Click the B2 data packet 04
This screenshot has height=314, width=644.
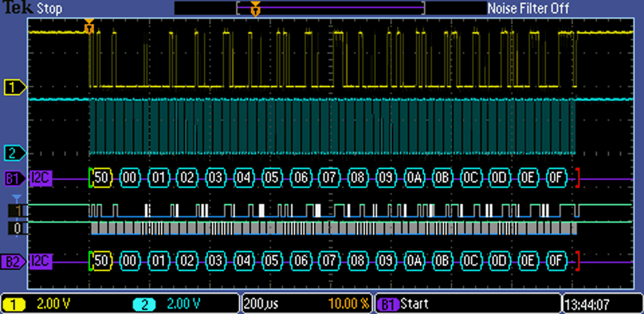[244, 260]
